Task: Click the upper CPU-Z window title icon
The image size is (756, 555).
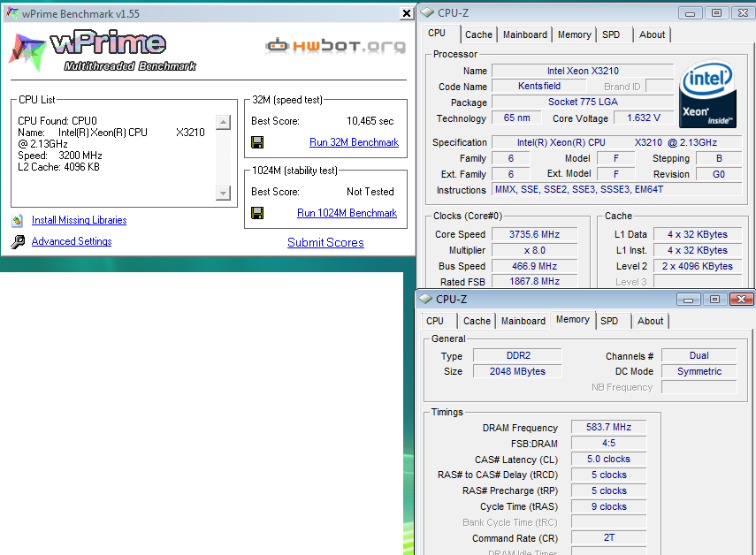Action: pyautogui.click(x=427, y=12)
